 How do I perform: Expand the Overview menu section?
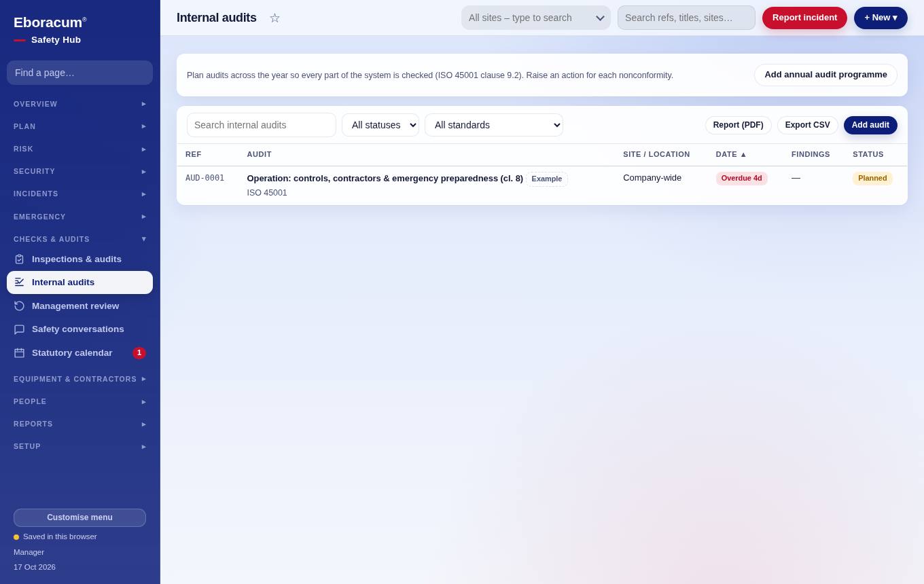[x=80, y=104]
